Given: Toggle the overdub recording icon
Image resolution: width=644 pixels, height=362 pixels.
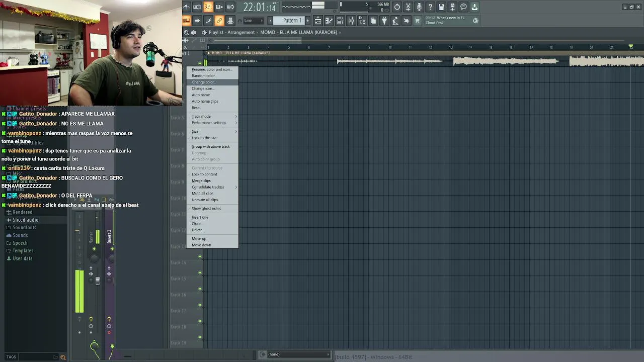Looking at the screenshot, I should coord(219,7).
